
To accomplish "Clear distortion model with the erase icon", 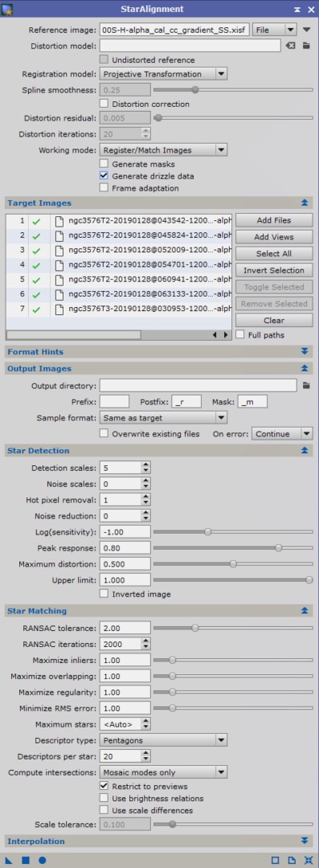I will (x=290, y=45).
